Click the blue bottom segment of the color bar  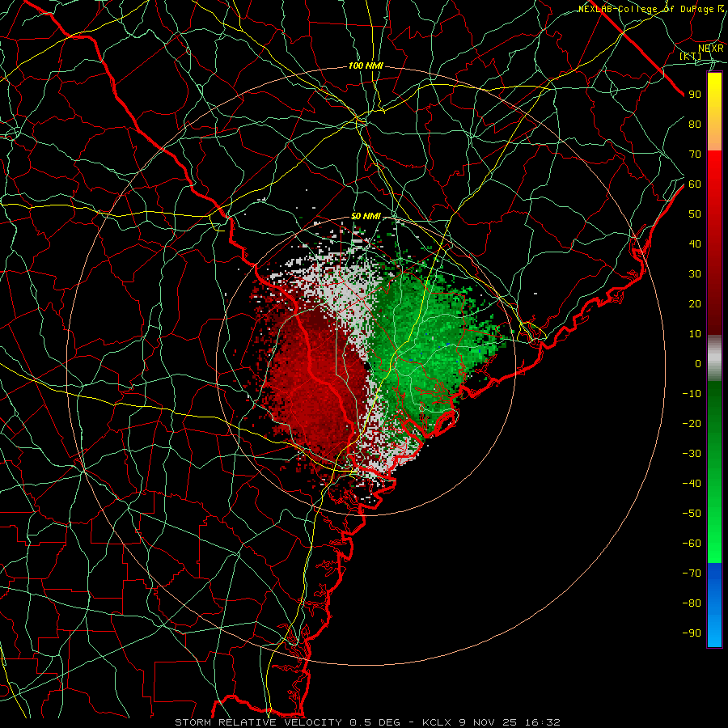click(714, 605)
